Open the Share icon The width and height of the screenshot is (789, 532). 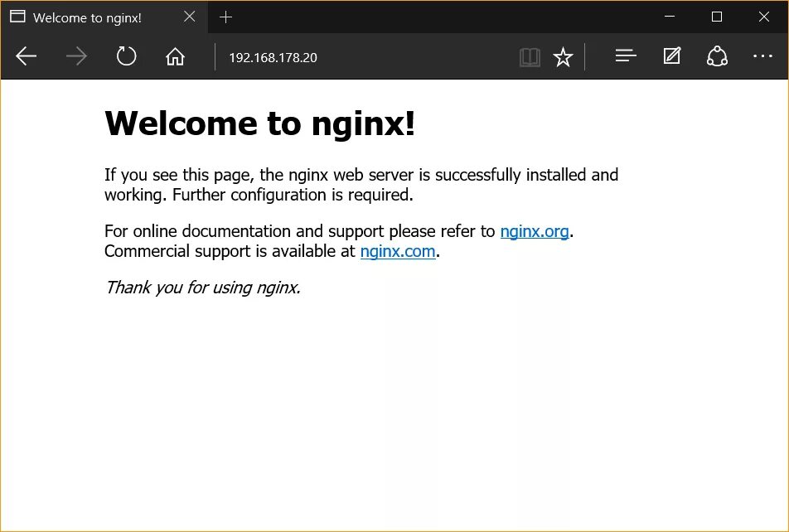tap(717, 56)
